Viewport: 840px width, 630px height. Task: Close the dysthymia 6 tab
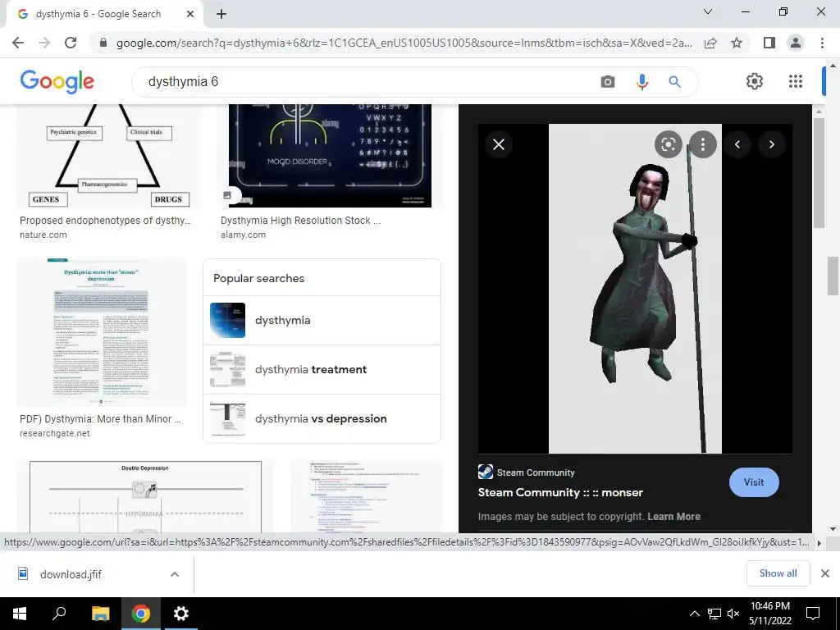(189, 15)
